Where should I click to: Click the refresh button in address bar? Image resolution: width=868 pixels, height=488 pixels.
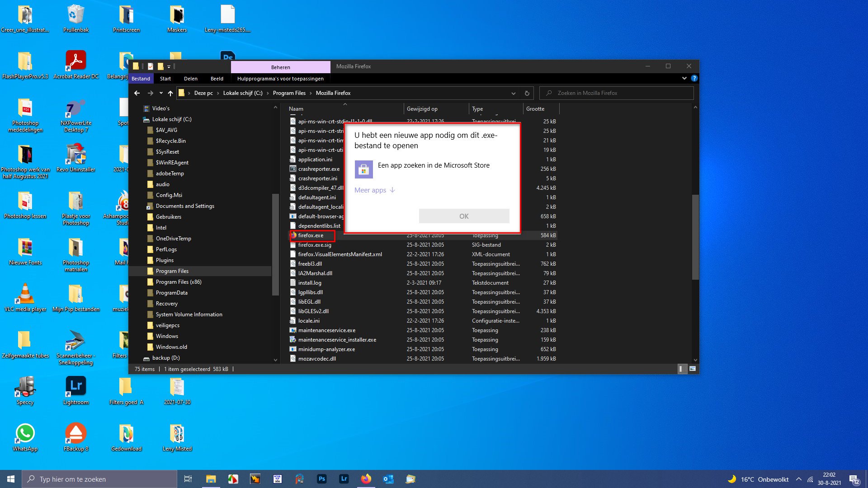coord(527,93)
